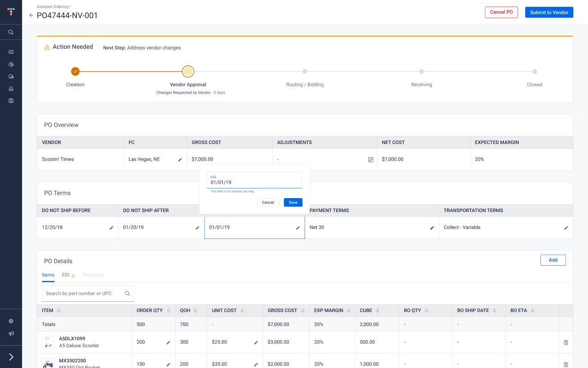Switch to the EDI tab

coord(68,275)
